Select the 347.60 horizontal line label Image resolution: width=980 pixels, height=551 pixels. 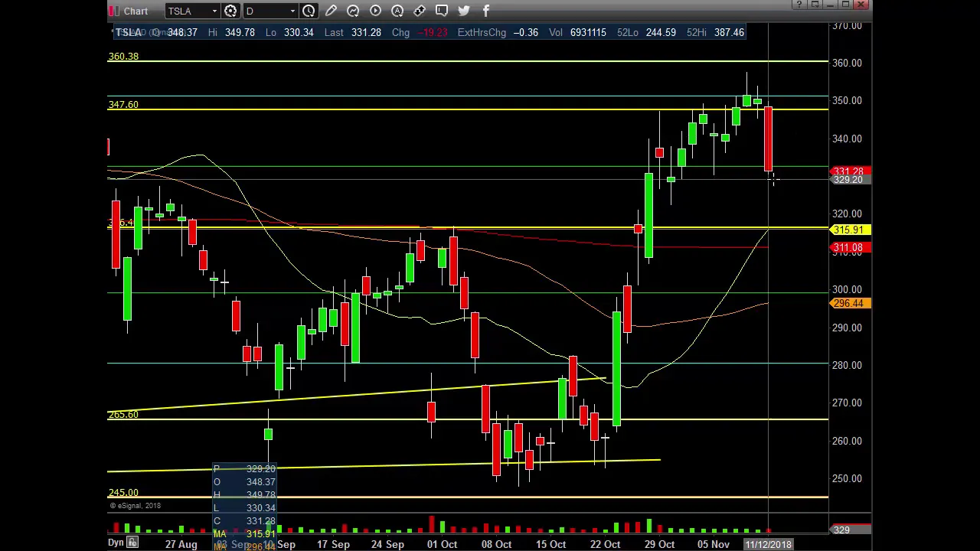click(123, 104)
